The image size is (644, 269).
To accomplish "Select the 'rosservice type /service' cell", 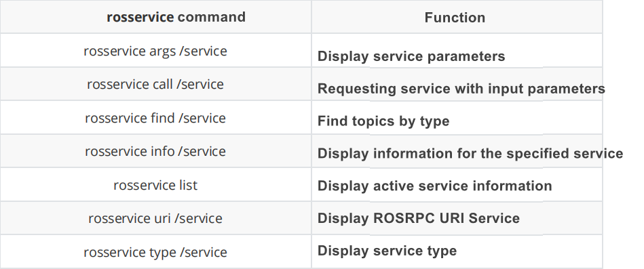I will click(x=155, y=252).
